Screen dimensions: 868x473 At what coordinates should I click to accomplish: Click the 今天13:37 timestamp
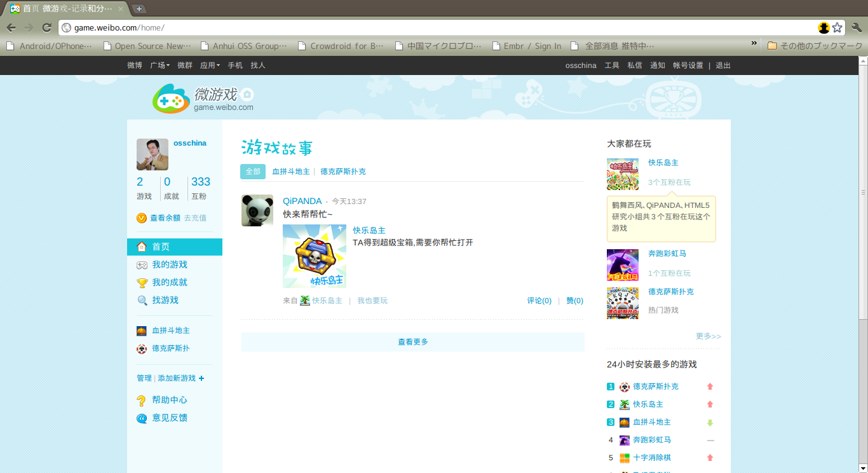tap(349, 202)
